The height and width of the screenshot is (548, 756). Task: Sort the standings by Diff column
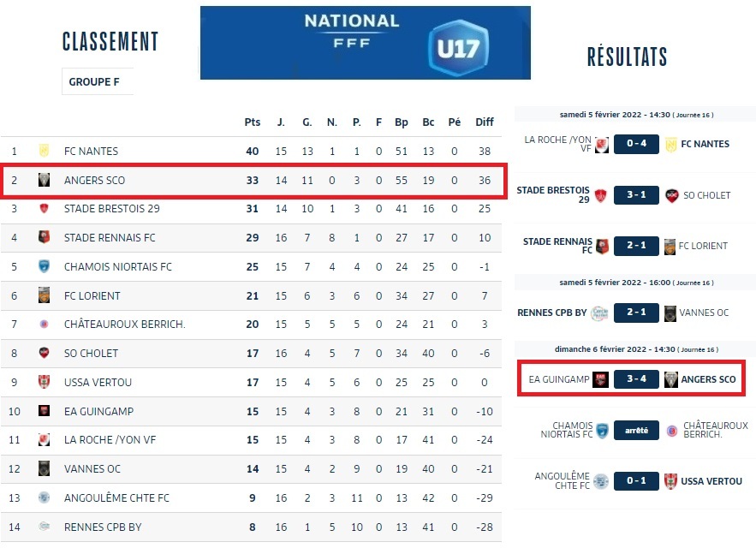click(x=485, y=122)
